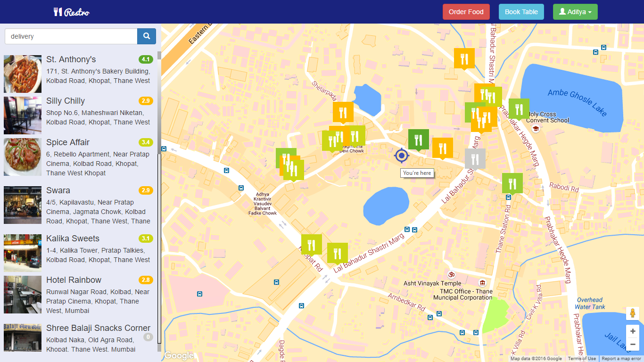
Task: Open the Aditya user dropdown
Action: [575, 12]
